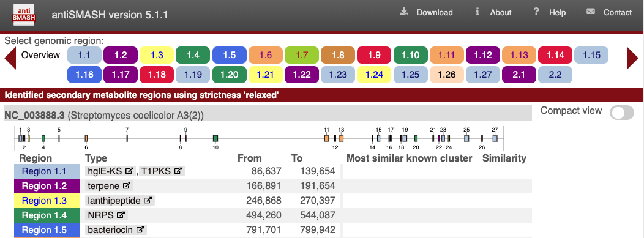Go to next region with right arrow
Image resolution: width=644 pixels, height=238 pixels.
[632, 58]
